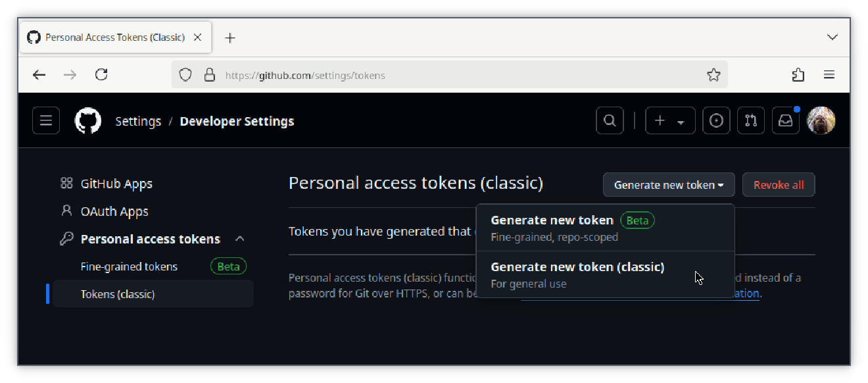
Task: Open the plus create-new dropdown
Action: point(670,120)
